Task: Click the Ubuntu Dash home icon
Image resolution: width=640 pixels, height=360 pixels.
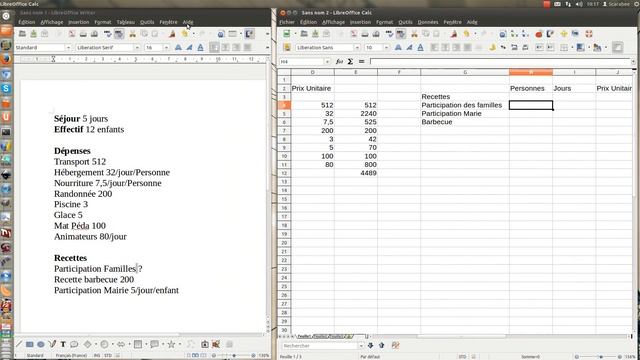Action: pyautogui.click(x=6, y=16)
